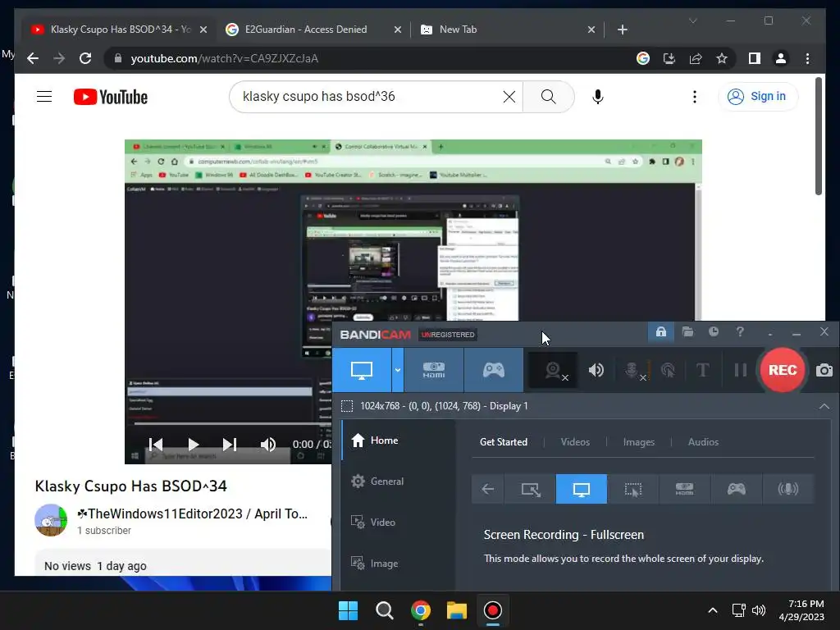Go to YouTube home via logo

[x=111, y=97]
